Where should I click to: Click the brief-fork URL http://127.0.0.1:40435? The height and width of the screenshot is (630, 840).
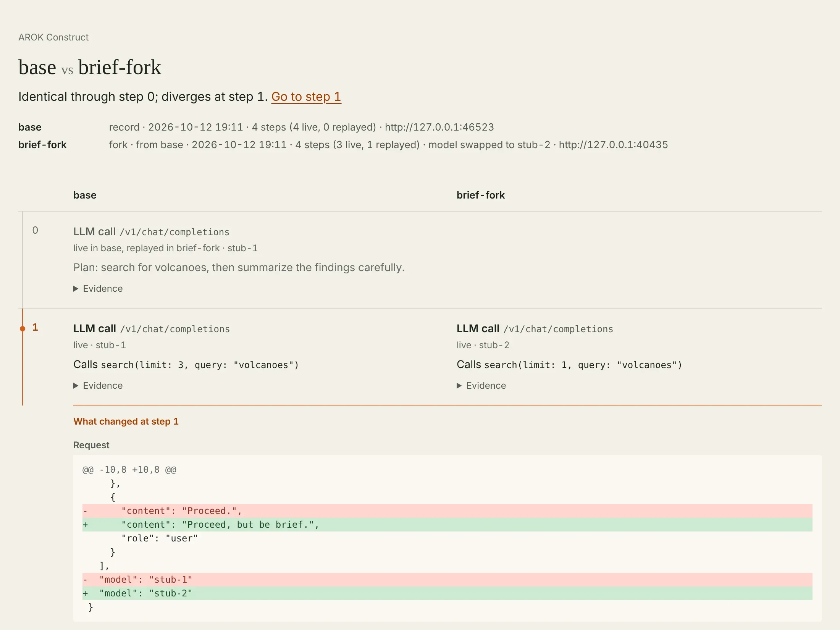[x=613, y=145]
